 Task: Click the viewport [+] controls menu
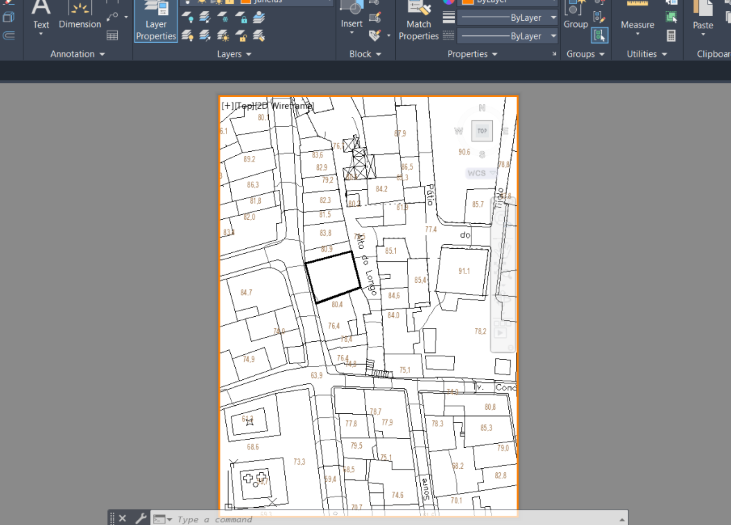tap(227, 105)
